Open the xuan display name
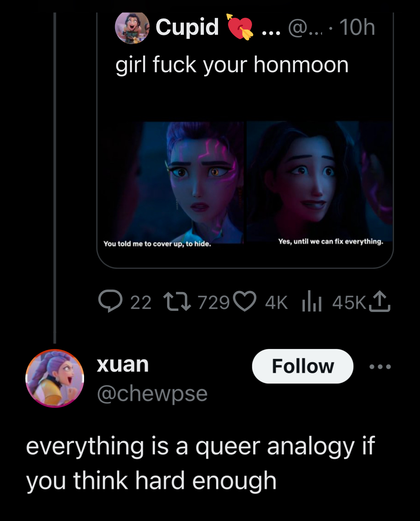Viewport: 420px width, 521px height. (x=123, y=364)
